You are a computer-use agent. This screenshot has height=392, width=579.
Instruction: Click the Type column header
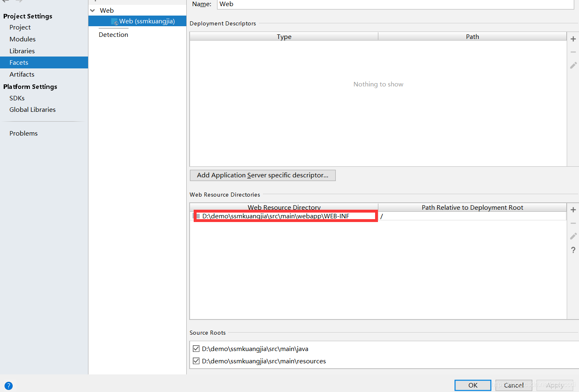coord(284,36)
